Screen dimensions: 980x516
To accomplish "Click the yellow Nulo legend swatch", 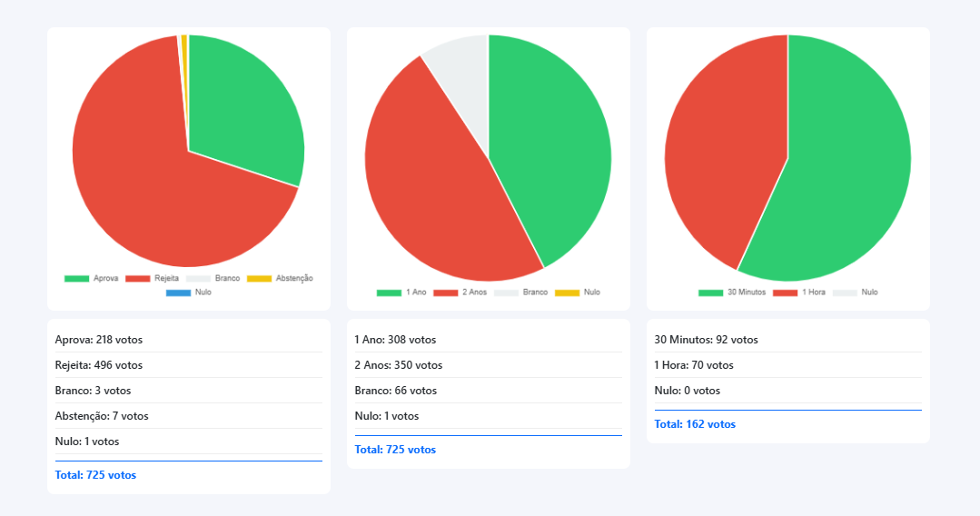I will click(x=567, y=293).
